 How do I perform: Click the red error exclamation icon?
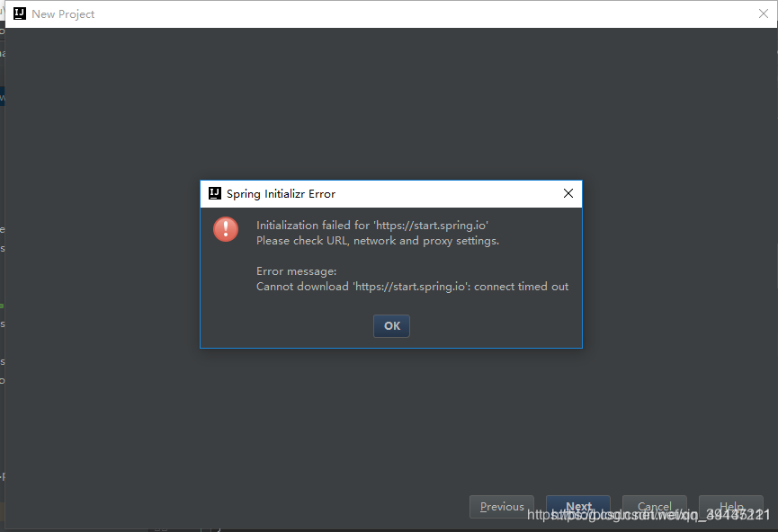pos(226,229)
